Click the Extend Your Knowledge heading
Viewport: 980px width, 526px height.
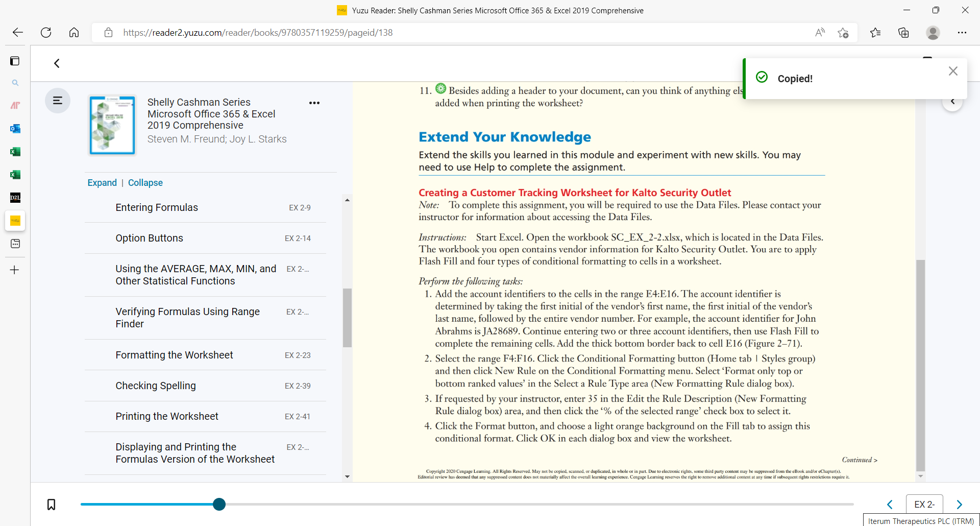pos(504,137)
